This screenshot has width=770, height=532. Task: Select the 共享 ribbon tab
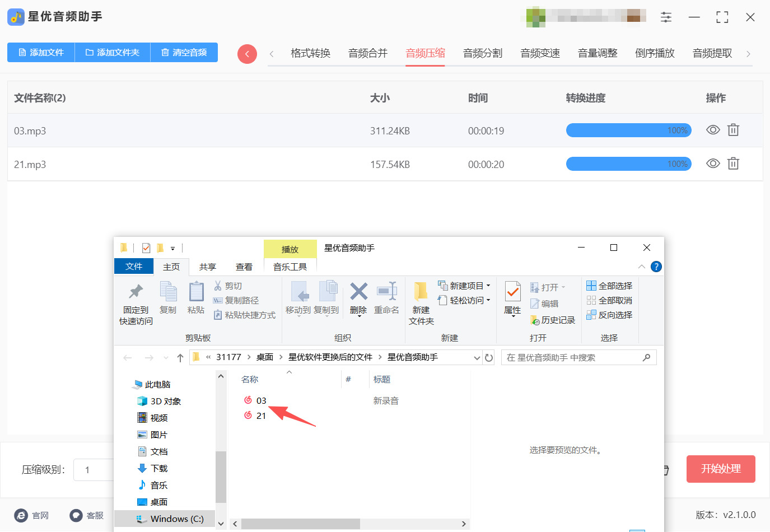pyautogui.click(x=208, y=267)
